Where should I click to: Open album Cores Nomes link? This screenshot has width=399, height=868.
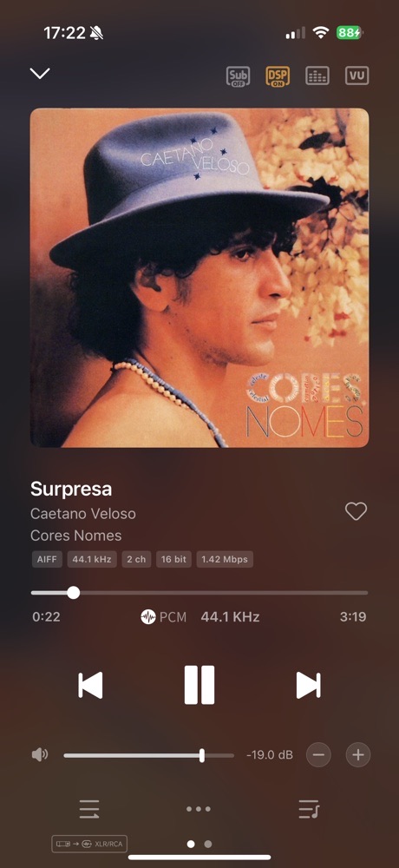[75, 536]
